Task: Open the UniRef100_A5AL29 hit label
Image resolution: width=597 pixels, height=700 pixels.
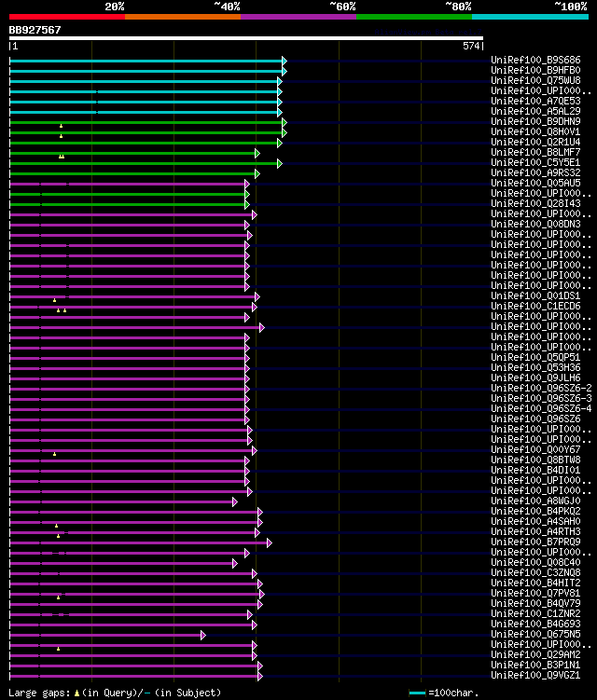Action: click(x=535, y=111)
